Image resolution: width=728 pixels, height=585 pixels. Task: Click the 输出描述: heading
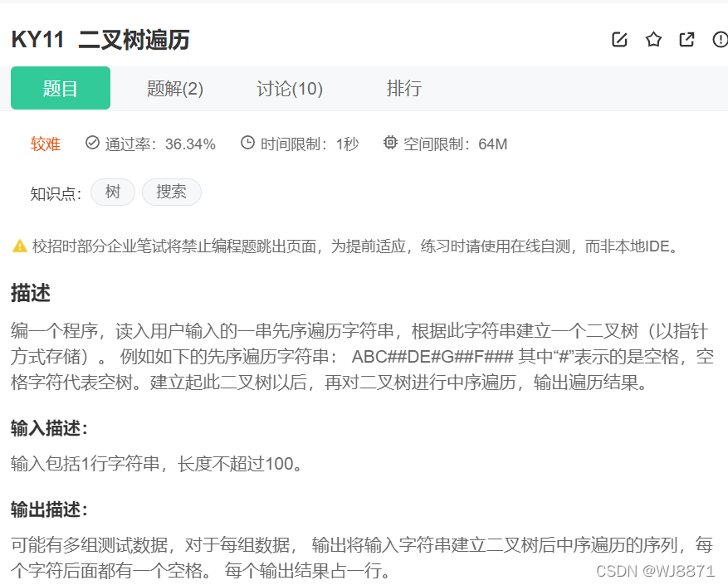click(x=49, y=509)
